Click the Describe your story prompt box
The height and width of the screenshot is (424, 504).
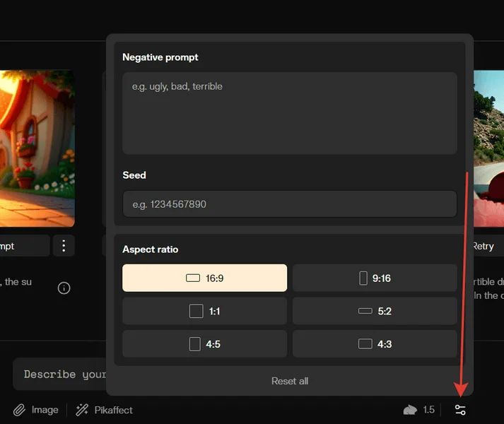point(60,374)
